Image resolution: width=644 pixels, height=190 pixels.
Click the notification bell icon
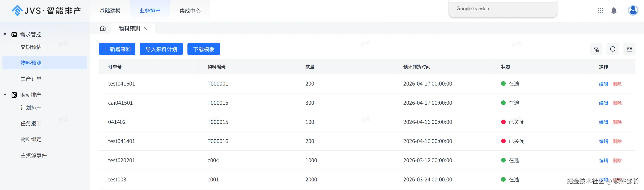pyautogui.click(x=614, y=11)
